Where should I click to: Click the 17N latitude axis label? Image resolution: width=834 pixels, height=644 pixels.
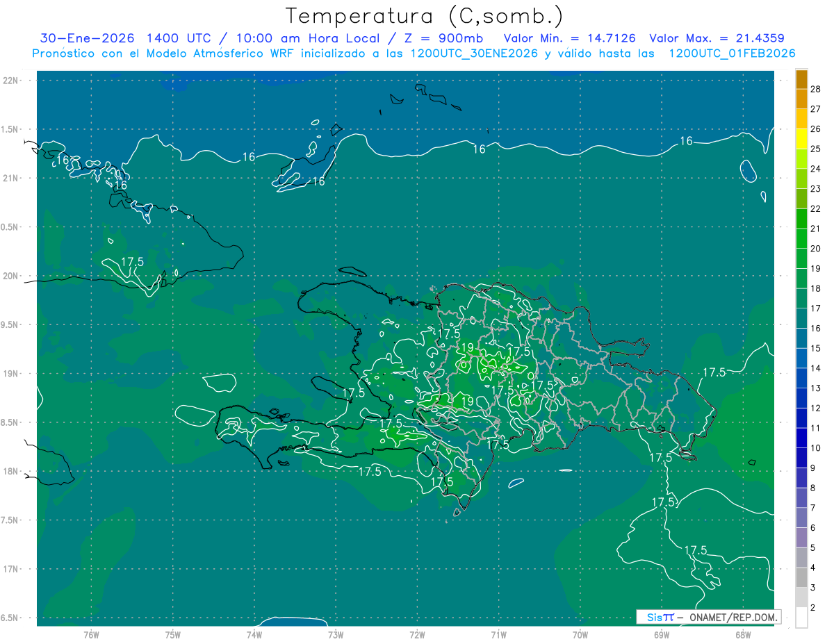tap(12, 569)
